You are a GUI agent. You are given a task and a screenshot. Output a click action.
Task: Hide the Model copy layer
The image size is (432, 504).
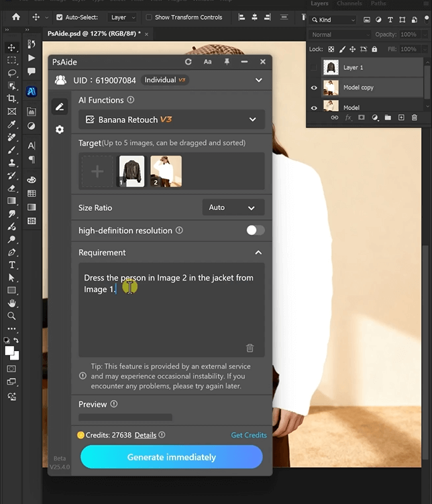[x=314, y=87]
